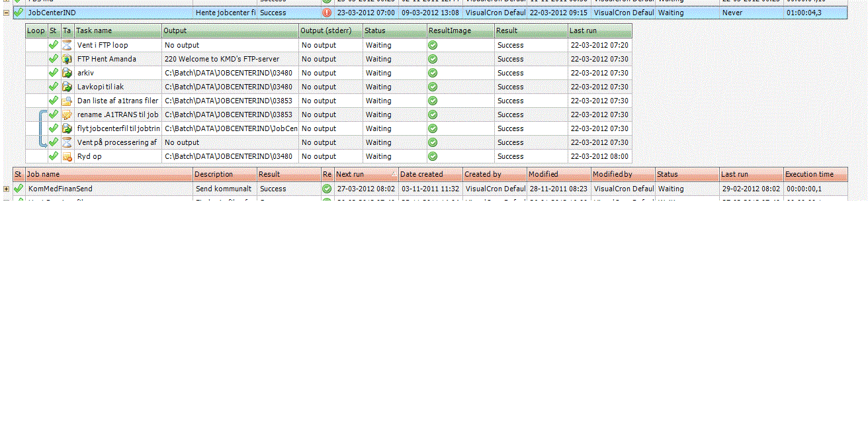Click the red warning icon in JobCenterIND row

click(327, 13)
